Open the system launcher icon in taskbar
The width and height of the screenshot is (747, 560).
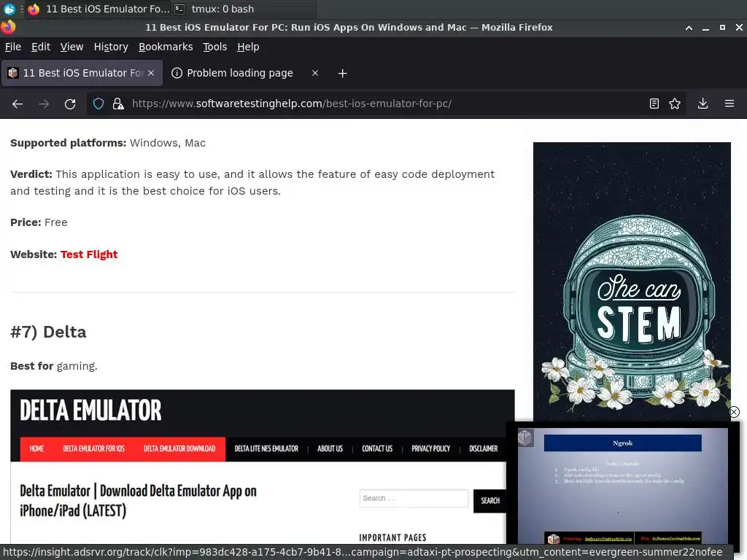click(9, 9)
